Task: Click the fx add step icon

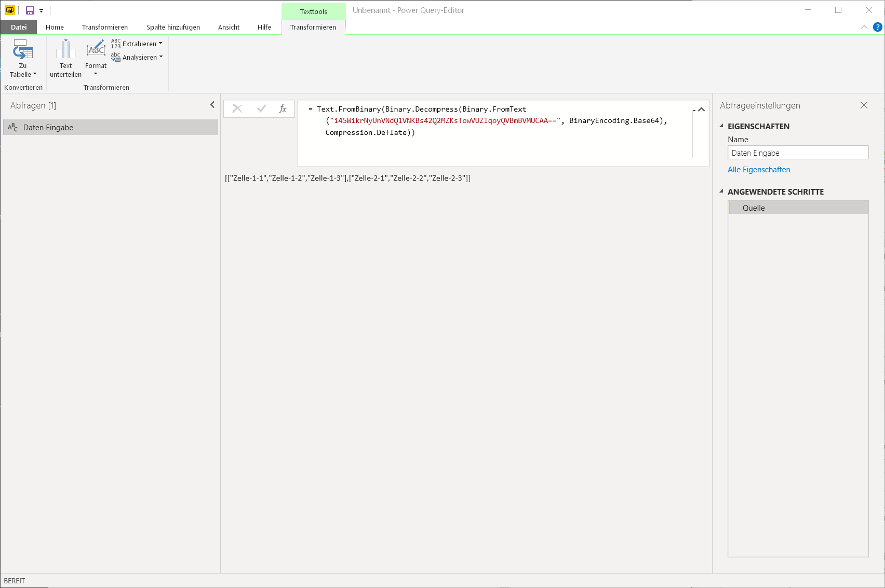Action: click(283, 108)
